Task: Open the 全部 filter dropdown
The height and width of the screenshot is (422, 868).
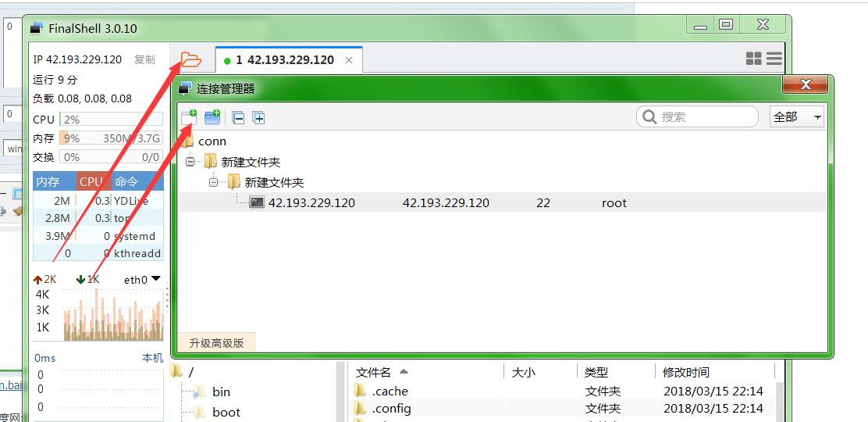Action: [x=796, y=117]
